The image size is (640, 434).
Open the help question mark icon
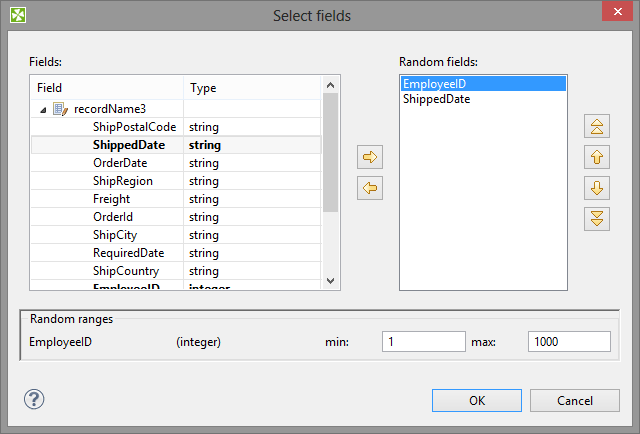(34, 399)
